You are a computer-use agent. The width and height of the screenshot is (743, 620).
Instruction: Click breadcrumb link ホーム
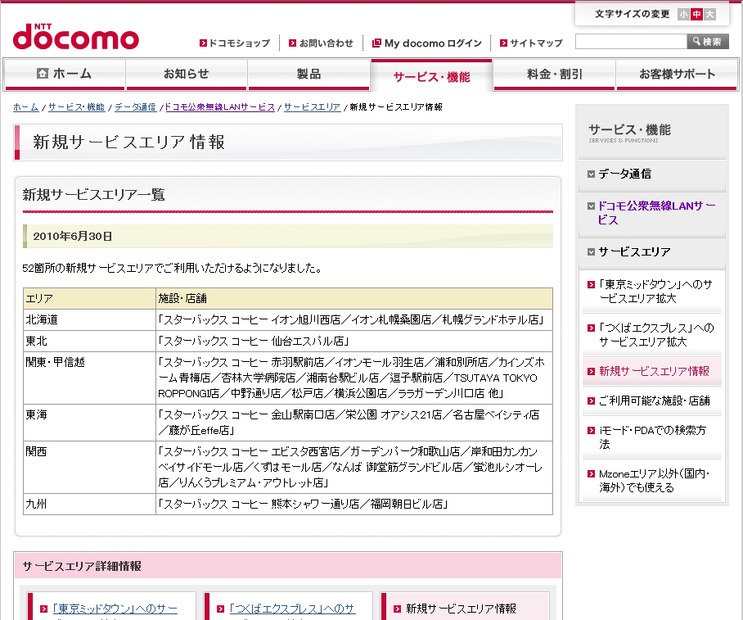coord(26,107)
